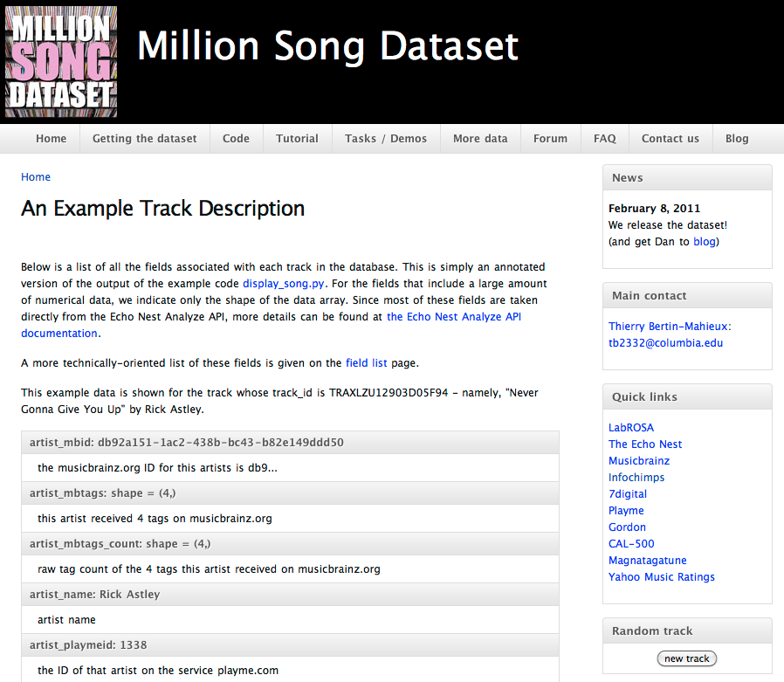Open Yahoo Music Ratings quick link
Viewport: 784px width, 682px height.
(x=662, y=576)
